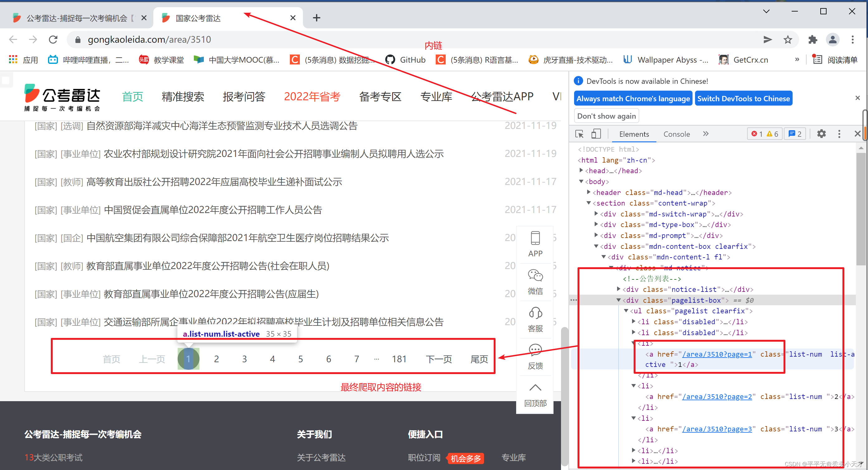This screenshot has height=470, width=868.
Task: Click the page reload button
Action: (x=53, y=40)
